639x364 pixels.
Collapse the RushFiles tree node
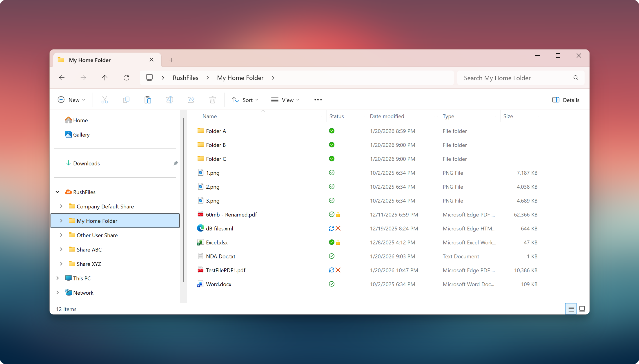click(58, 192)
